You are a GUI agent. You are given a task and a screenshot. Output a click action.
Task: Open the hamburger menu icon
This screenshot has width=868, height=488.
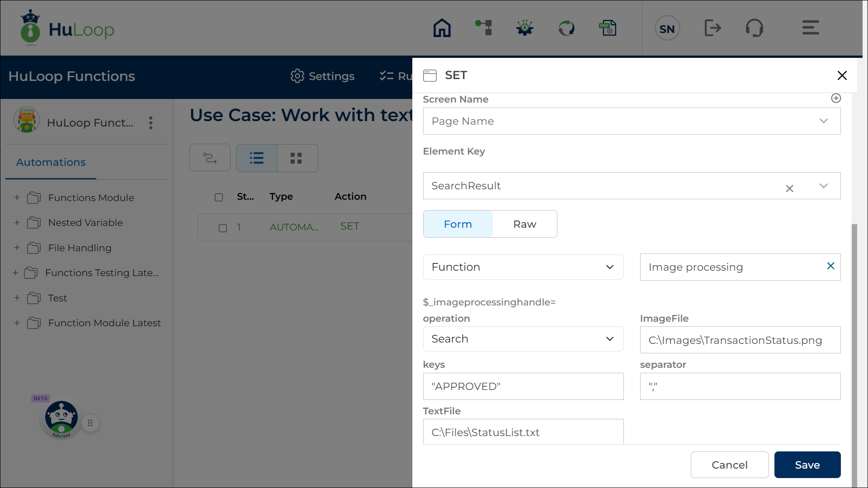[x=811, y=28]
